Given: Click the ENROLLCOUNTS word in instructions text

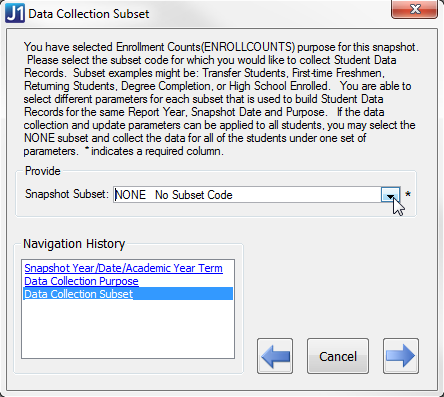Looking at the screenshot, I should (248, 47).
